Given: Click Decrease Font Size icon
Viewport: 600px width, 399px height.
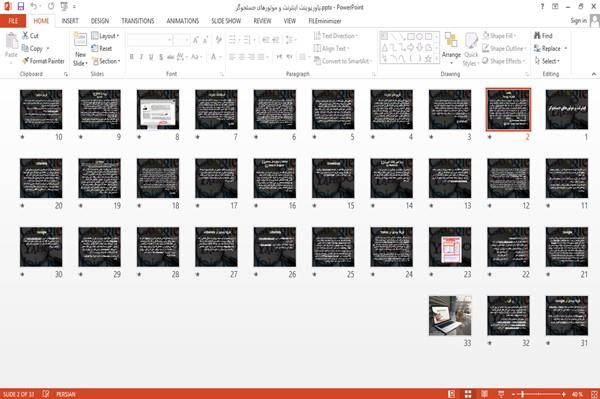Looking at the screenshot, I should click(x=205, y=40).
